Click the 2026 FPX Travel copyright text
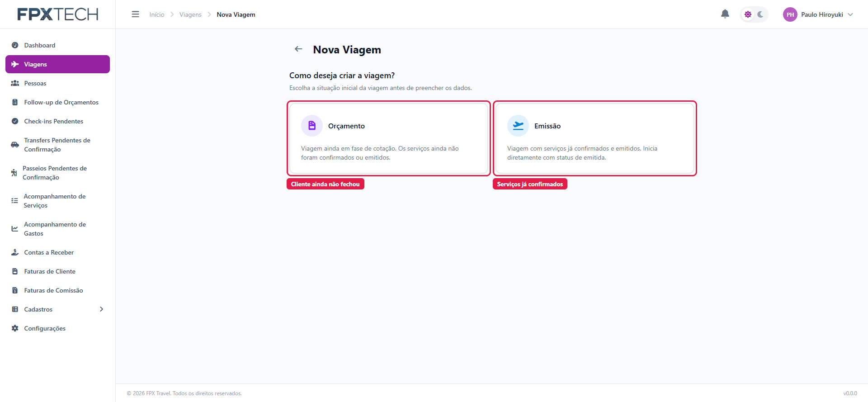 click(184, 393)
